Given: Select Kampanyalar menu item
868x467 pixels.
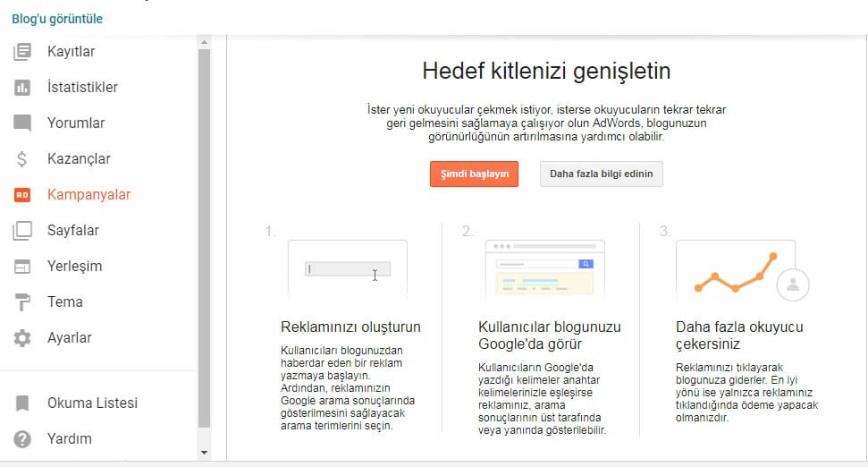Looking at the screenshot, I should pyautogui.click(x=88, y=194).
